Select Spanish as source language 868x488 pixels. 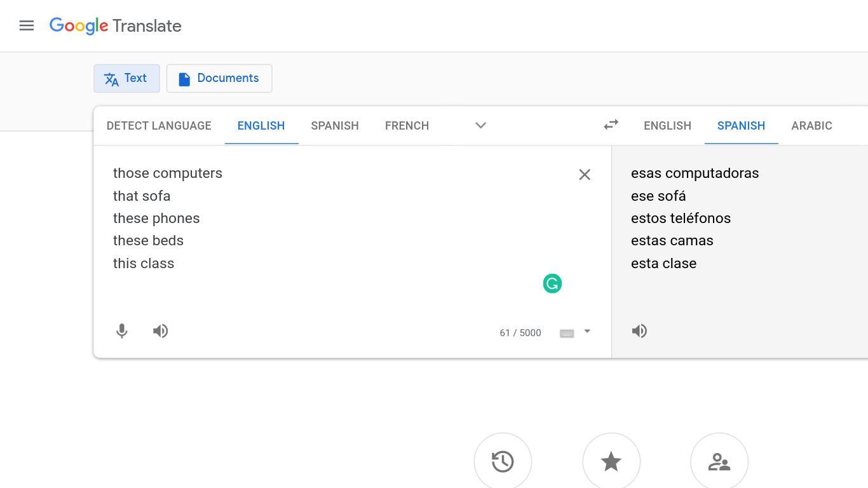coord(335,126)
